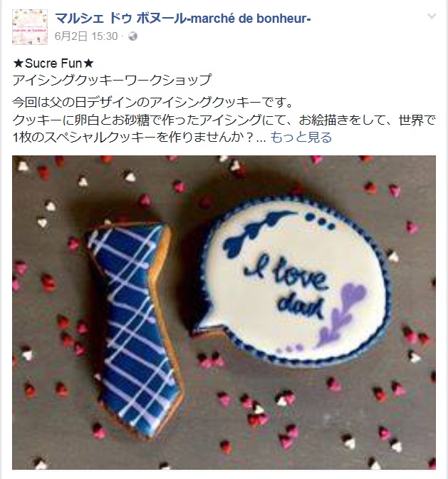This screenshot has width=448, height=479.
Task: Click the アイシングクッキーワークショップ text line
Action: pos(111,80)
